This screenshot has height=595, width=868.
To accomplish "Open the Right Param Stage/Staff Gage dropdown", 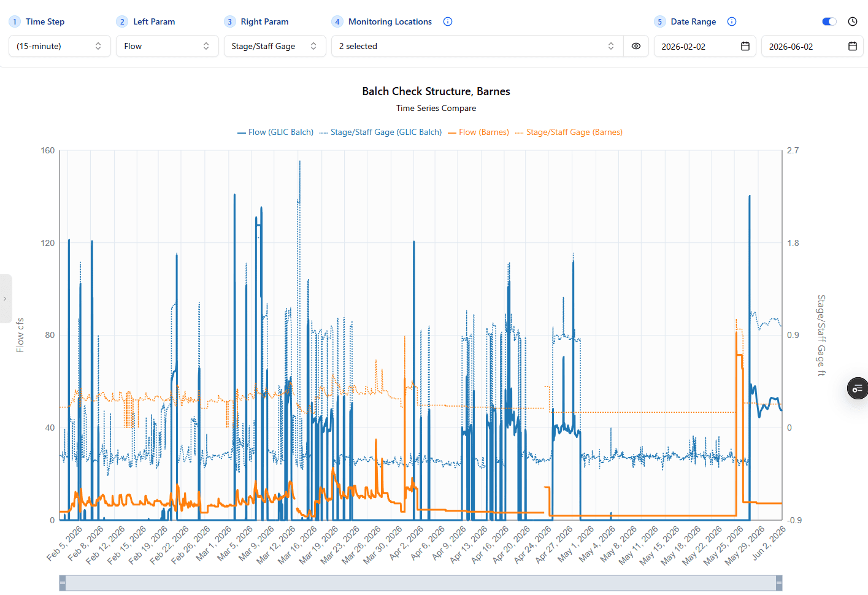I will click(275, 46).
